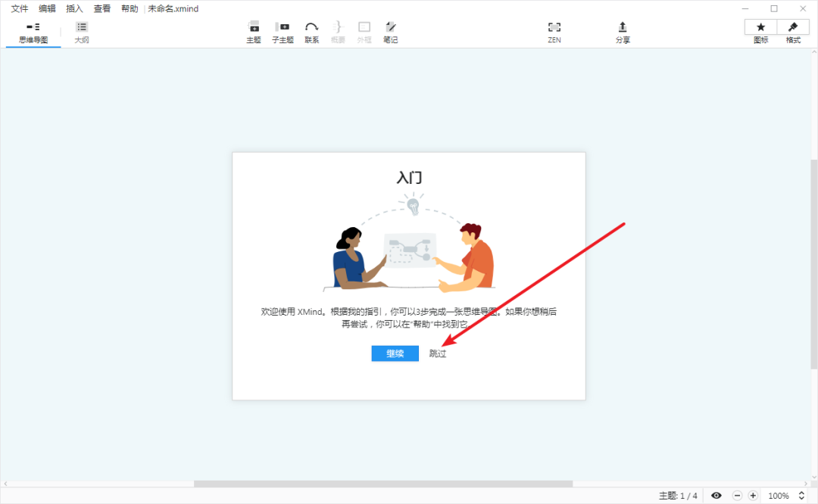The width and height of the screenshot is (818, 504).
Task: Toggle the eye visibility icon in status bar
Action: 717,496
